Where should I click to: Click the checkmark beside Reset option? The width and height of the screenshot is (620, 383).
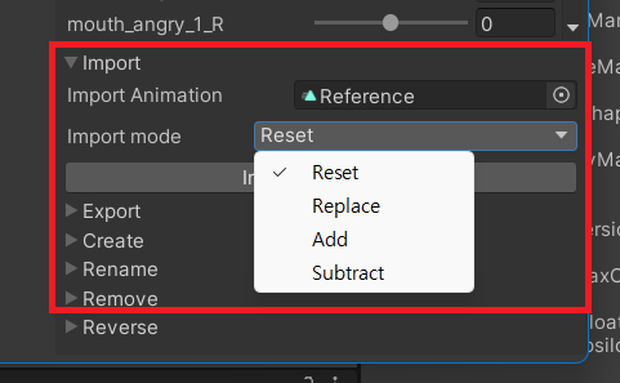coord(280,172)
